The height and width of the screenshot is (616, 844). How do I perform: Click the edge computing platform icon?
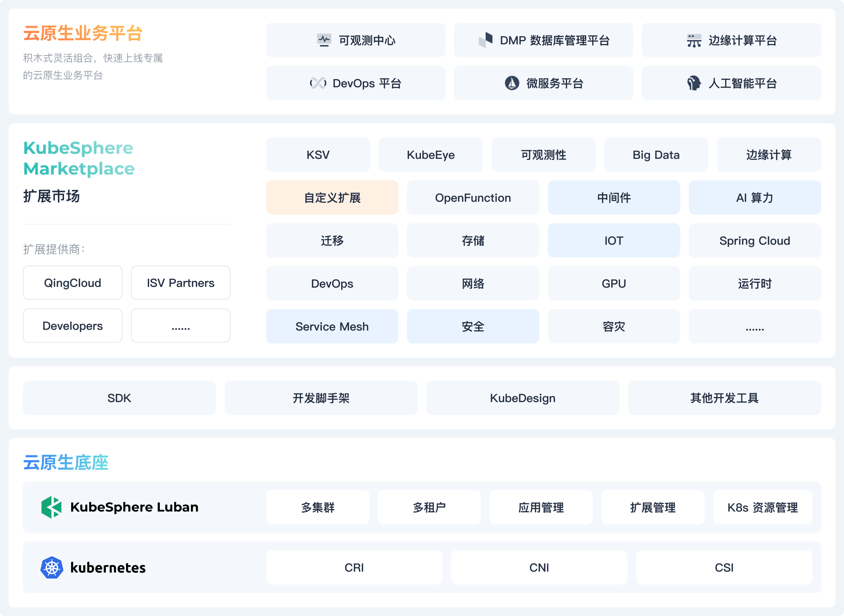coord(694,40)
